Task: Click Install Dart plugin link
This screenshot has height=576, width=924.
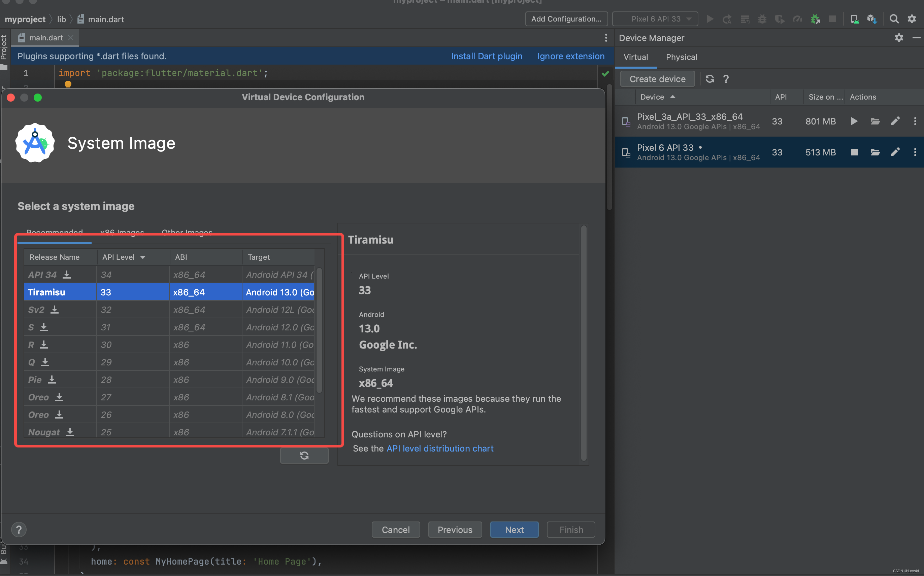Action: point(486,56)
